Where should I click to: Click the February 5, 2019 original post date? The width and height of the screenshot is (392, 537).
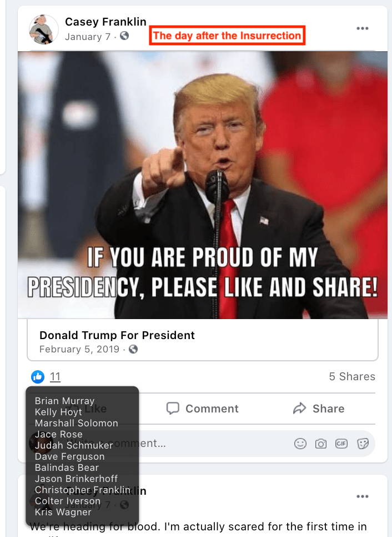[79, 349]
